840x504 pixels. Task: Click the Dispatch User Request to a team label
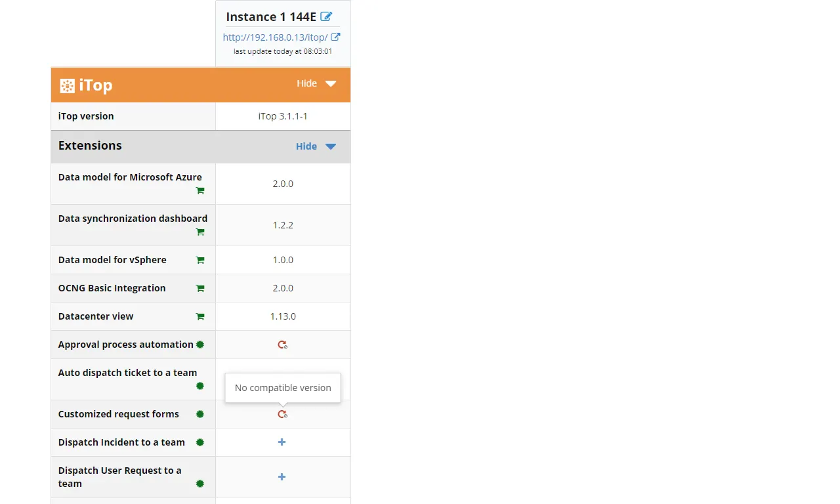tap(119, 477)
